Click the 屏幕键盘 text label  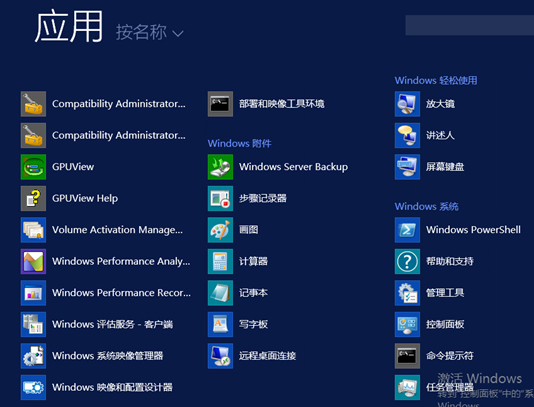pos(445,167)
